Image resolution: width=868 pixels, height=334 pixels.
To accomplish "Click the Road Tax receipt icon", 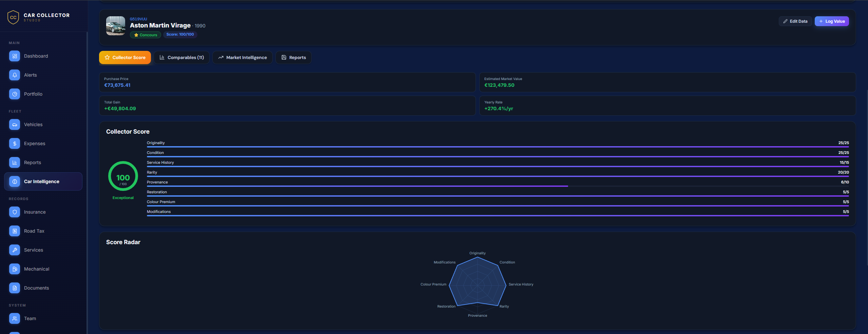I will click(15, 231).
